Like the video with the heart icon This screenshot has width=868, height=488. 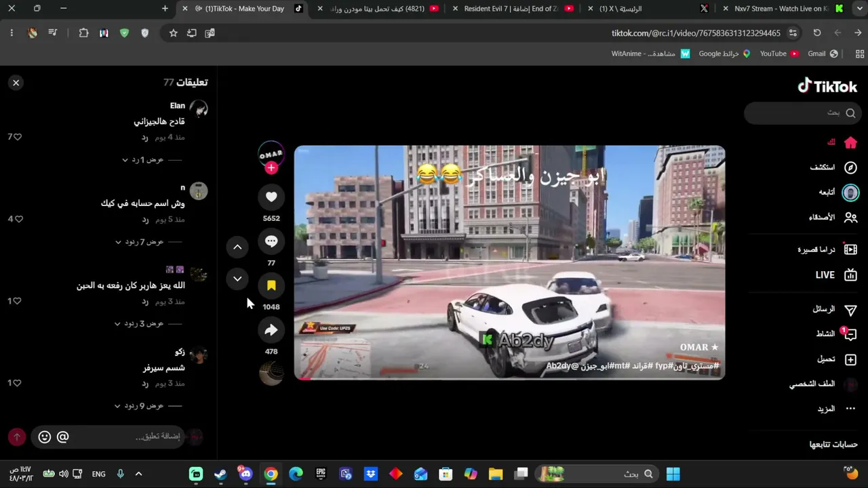tap(271, 197)
